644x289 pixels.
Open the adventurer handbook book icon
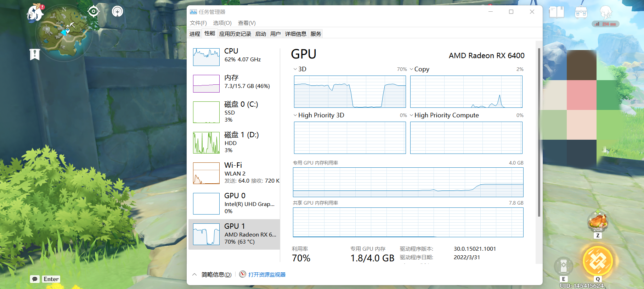click(557, 12)
